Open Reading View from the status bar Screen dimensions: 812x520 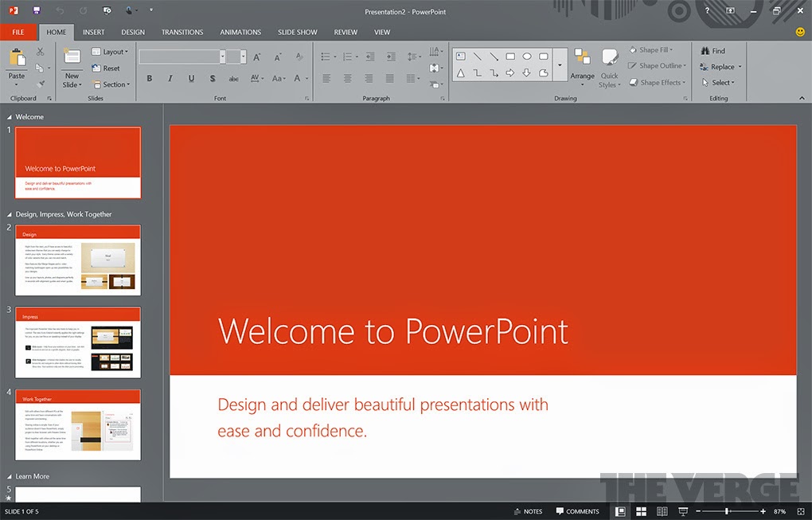tap(662, 511)
